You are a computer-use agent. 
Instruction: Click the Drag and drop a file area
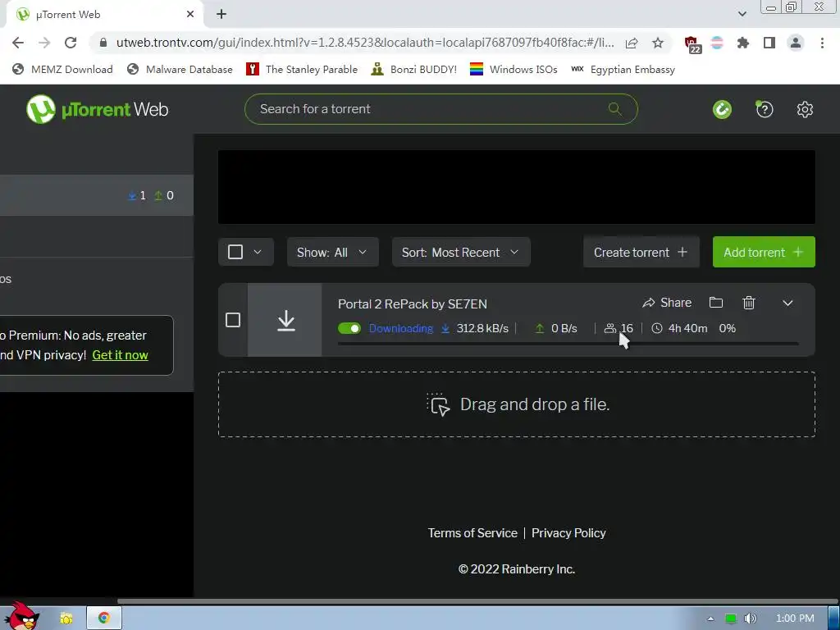517,404
